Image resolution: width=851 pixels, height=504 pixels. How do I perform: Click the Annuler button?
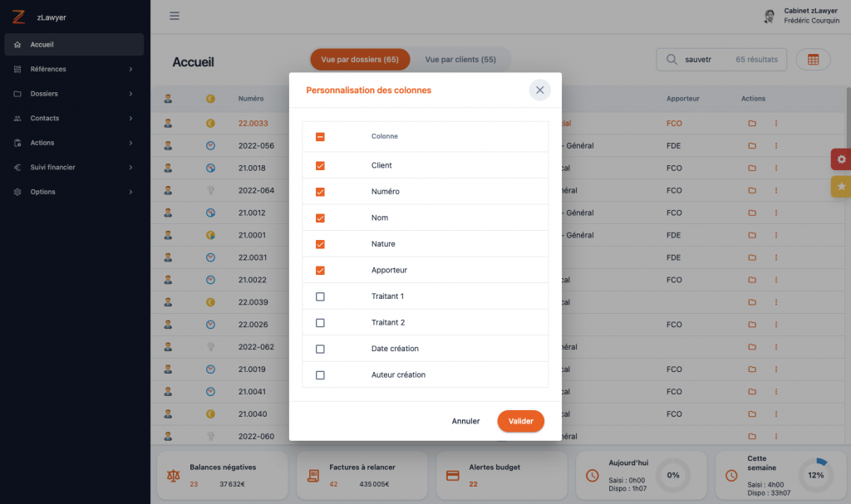(465, 421)
